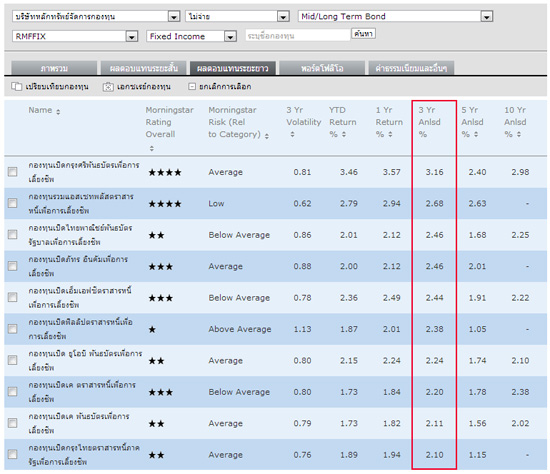Screen dimensions: 550x474
Task: Tick checkbox for fund with 2.79 YTD return
Action: tap(13, 203)
